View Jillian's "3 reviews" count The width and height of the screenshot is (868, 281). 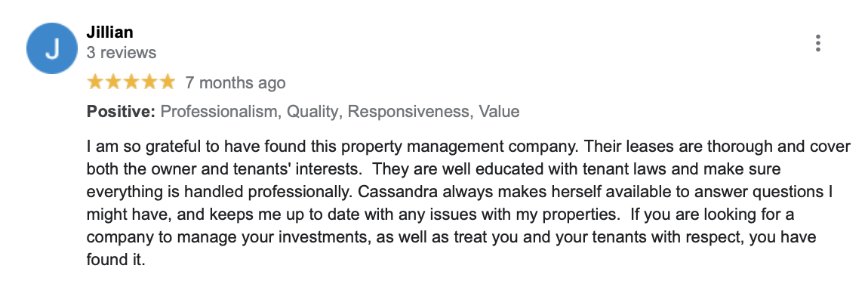point(122,53)
